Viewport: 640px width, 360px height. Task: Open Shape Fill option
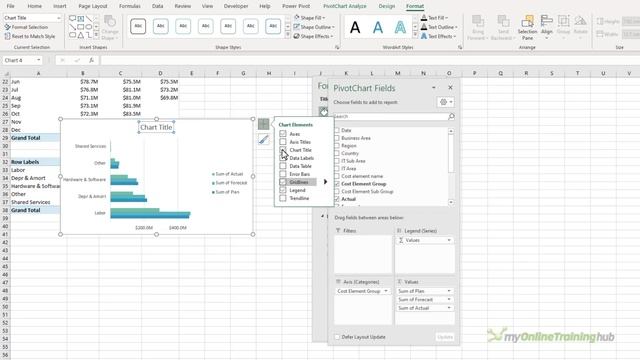(x=309, y=18)
